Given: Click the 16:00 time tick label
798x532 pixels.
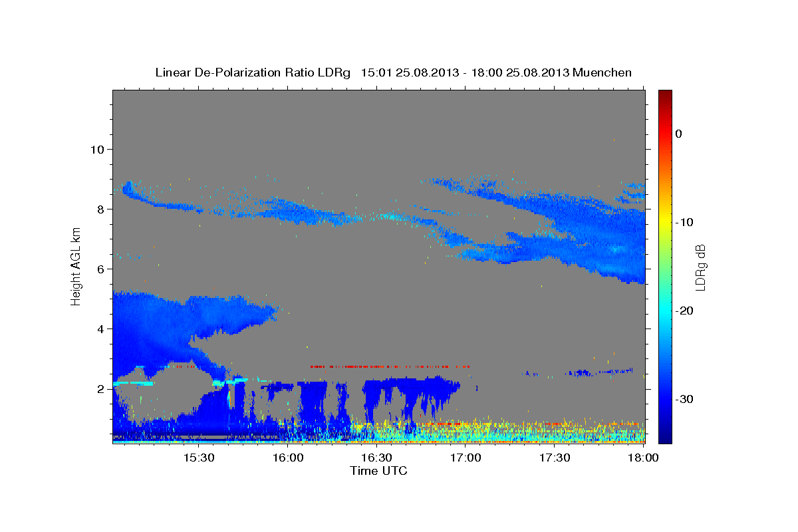Looking at the screenshot, I should click(288, 458).
